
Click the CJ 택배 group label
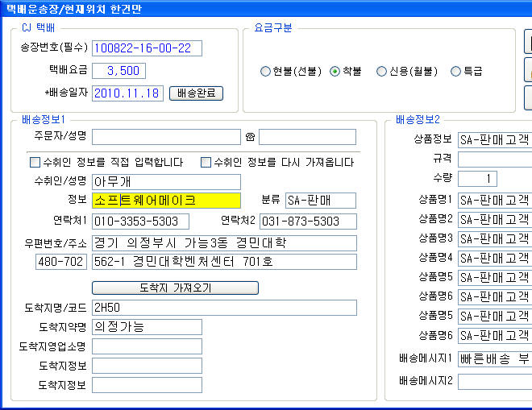(x=39, y=28)
